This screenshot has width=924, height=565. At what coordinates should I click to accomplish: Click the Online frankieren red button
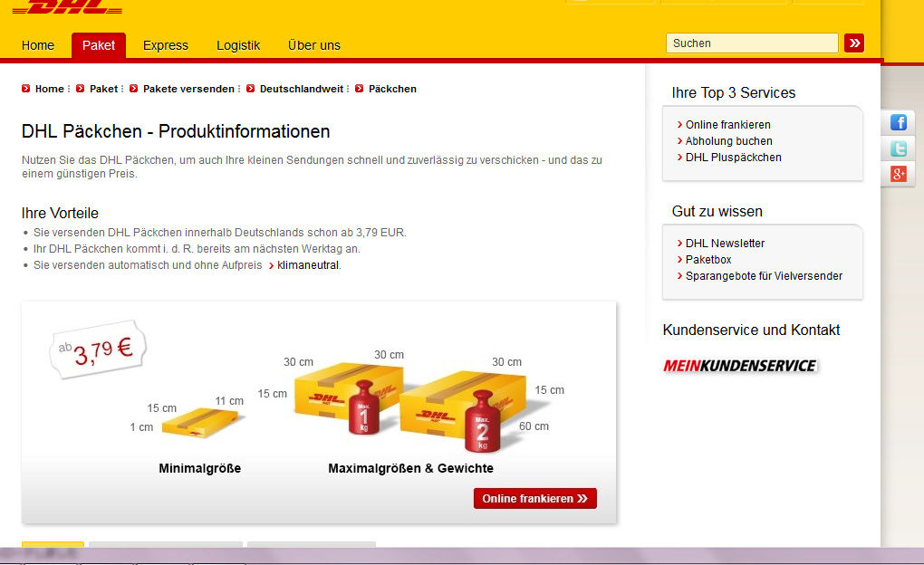[535, 498]
